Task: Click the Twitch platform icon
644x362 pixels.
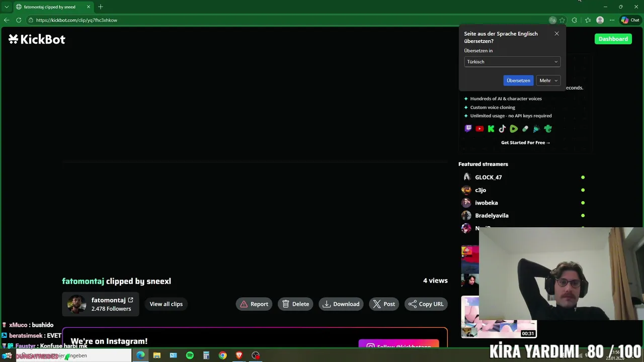Action: 468,129
